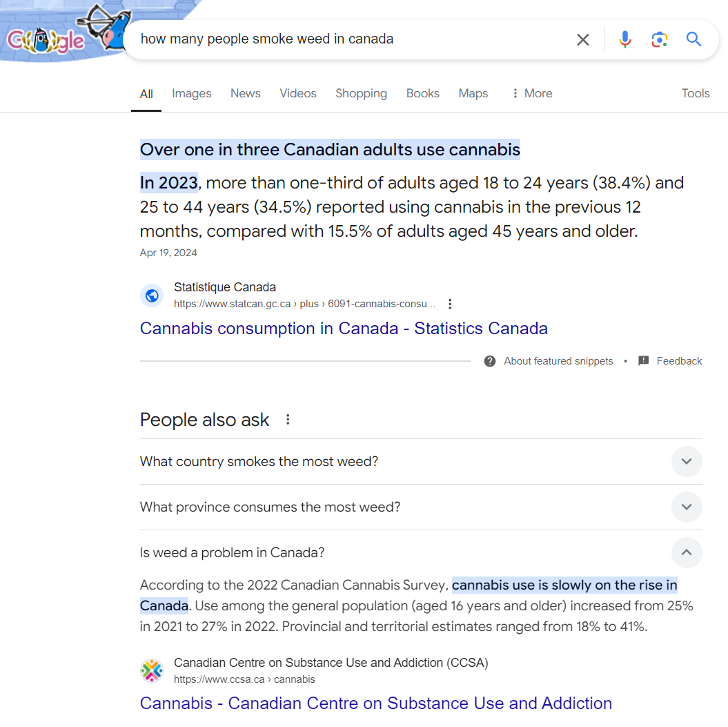Open the Tools button
Image resolution: width=728 pixels, height=727 pixels.
(695, 93)
